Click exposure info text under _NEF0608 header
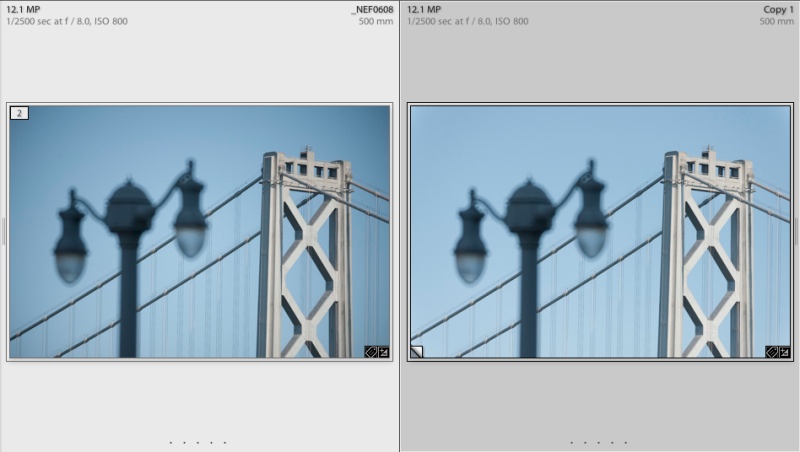 point(67,21)
